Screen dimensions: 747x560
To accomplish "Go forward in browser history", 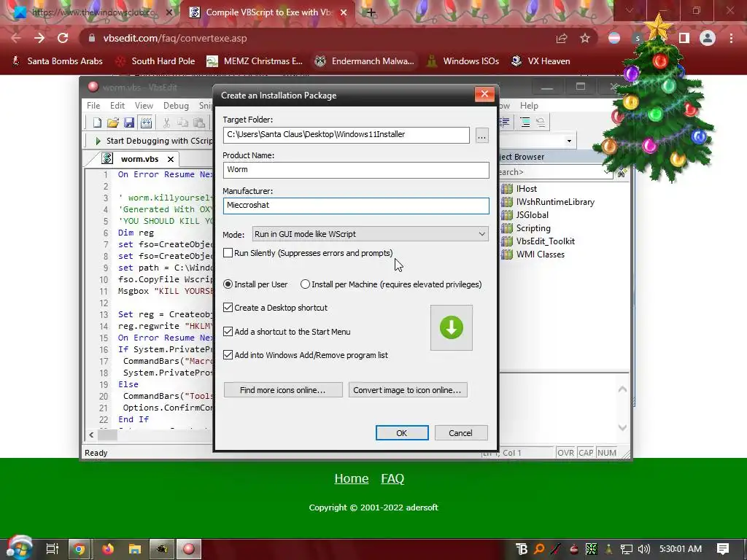I will (39, 38).
